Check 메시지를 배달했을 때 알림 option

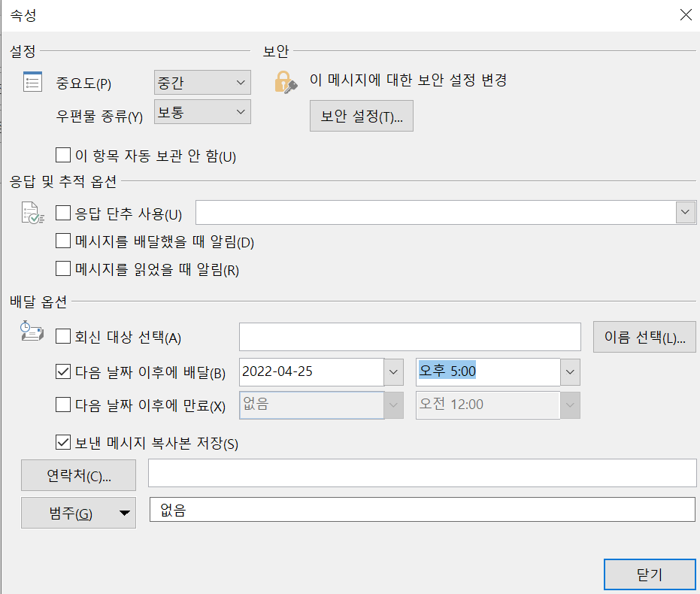[63, 241]
